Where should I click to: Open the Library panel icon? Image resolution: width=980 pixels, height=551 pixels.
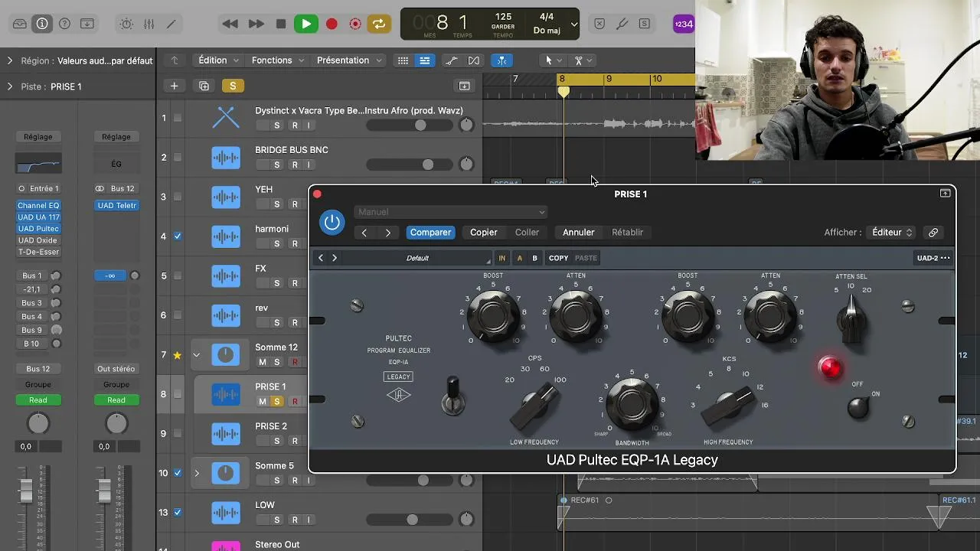(x=20, y=24)
